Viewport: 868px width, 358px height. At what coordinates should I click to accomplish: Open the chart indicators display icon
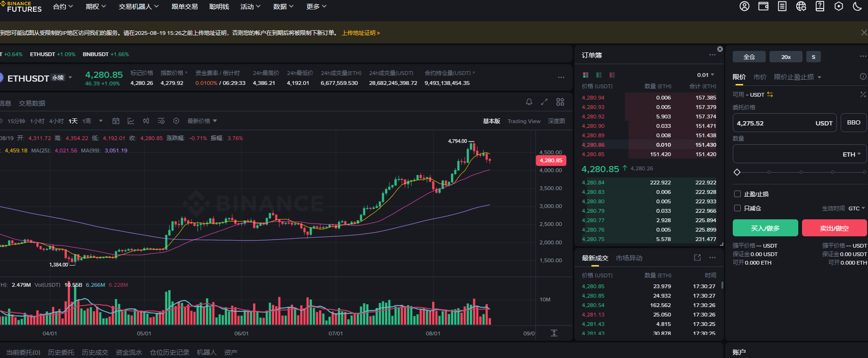pyautogui.click(x=161, y=121)
